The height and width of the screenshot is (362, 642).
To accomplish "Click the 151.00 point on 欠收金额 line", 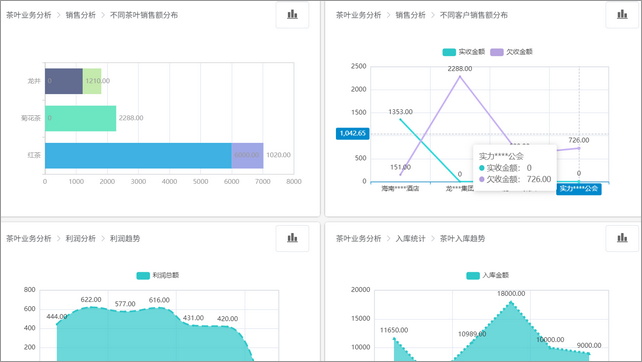I will (400, 174).
